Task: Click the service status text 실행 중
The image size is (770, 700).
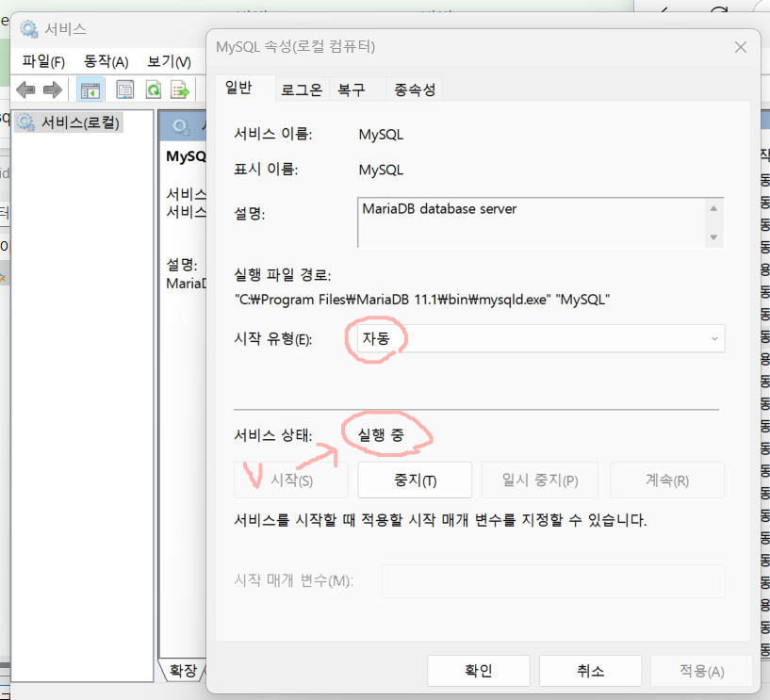Action: [x=381, y=434]
